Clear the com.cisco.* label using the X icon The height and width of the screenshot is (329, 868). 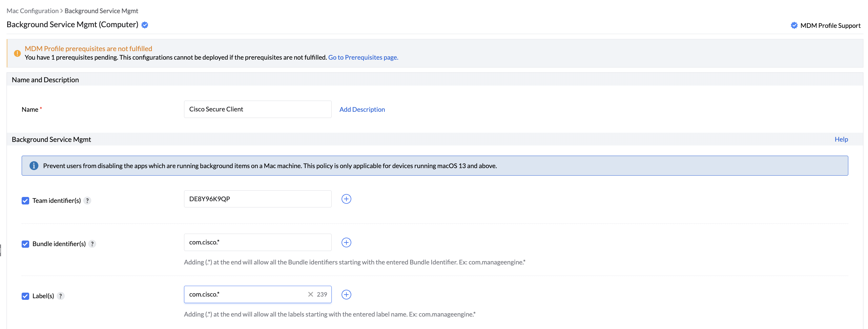(x=310, y=294)
